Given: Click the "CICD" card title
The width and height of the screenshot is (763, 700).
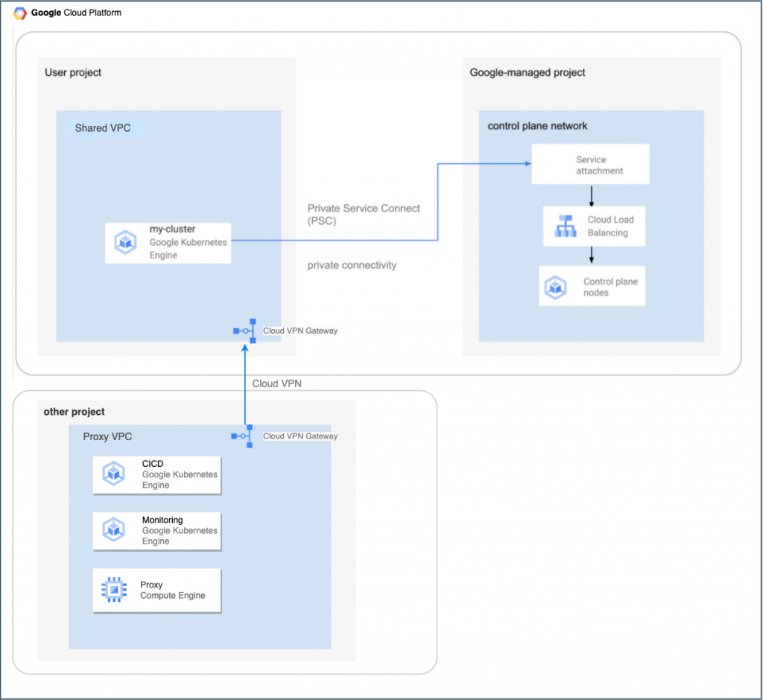Looking at the screenshot, I should click(x=153, y=464).
